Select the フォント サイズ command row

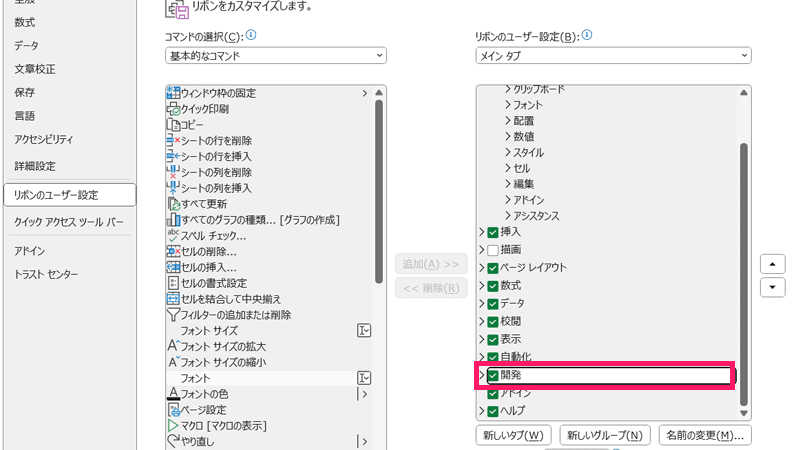click(x=269, y=330)
